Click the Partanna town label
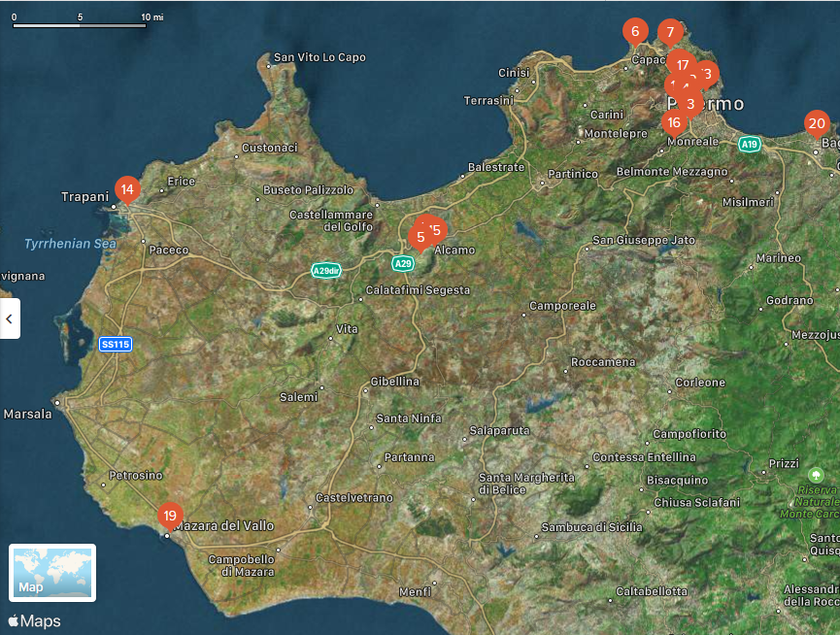Screen dimensions: 840x635 [409, 457]
